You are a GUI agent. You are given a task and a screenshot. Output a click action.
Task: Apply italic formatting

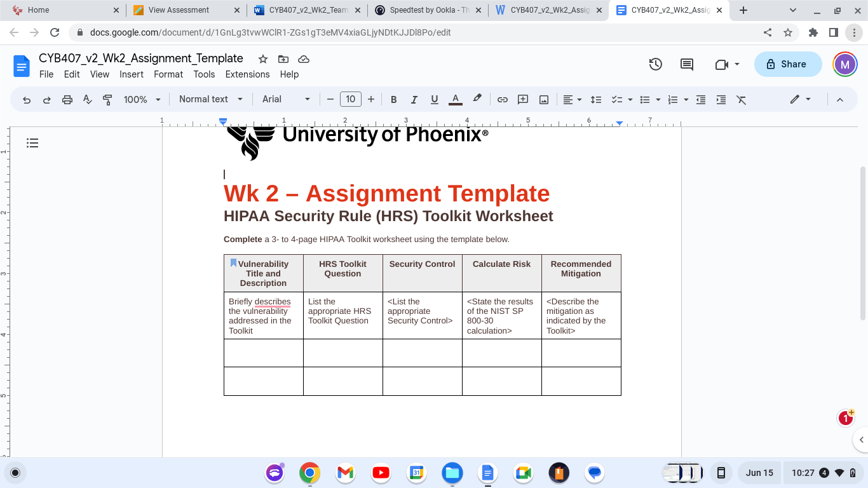(414, 99)
